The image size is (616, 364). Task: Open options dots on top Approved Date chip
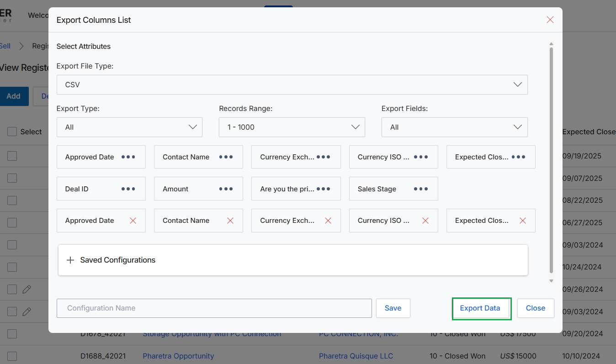pyautogui.click(x=128, y=157)
